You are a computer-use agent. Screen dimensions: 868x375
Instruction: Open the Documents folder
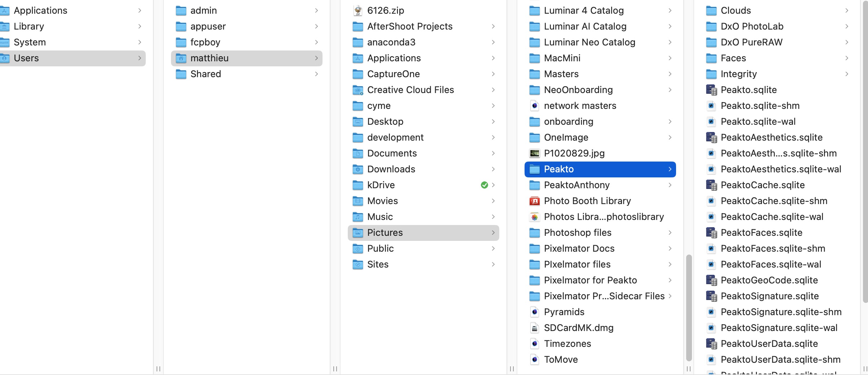pyautogui.click(x=424, y=153)
